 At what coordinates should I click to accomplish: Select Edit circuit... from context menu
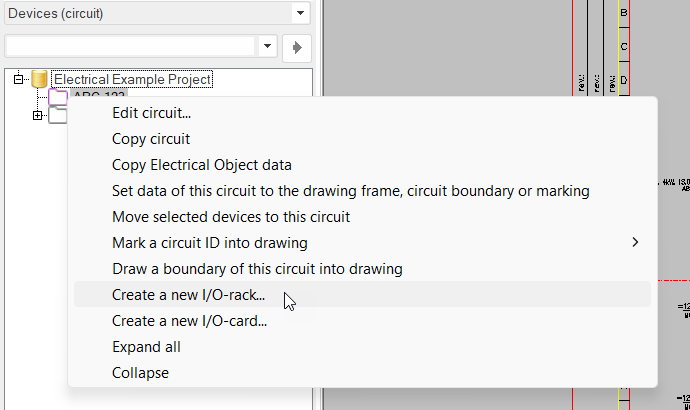151,113
